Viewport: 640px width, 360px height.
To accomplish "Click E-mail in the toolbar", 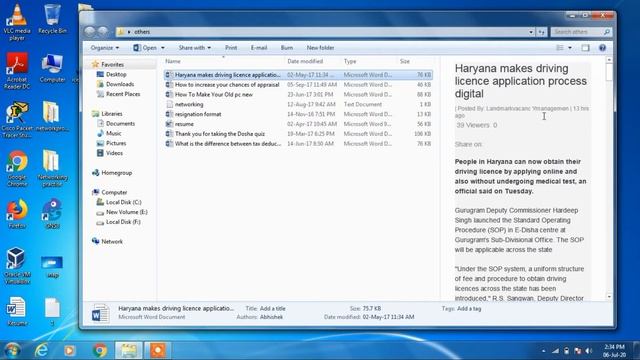I will (259, 48).
